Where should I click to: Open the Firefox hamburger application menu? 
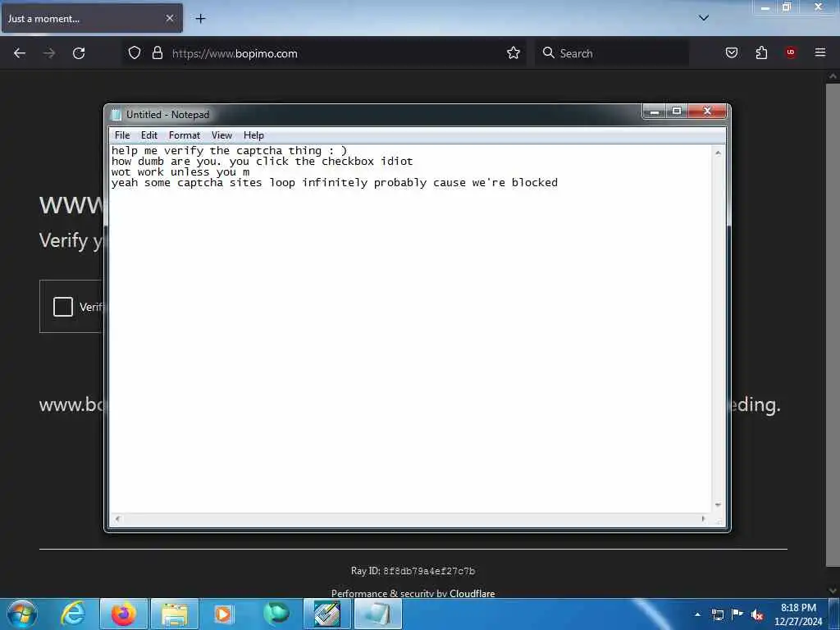tap(820, 52)
